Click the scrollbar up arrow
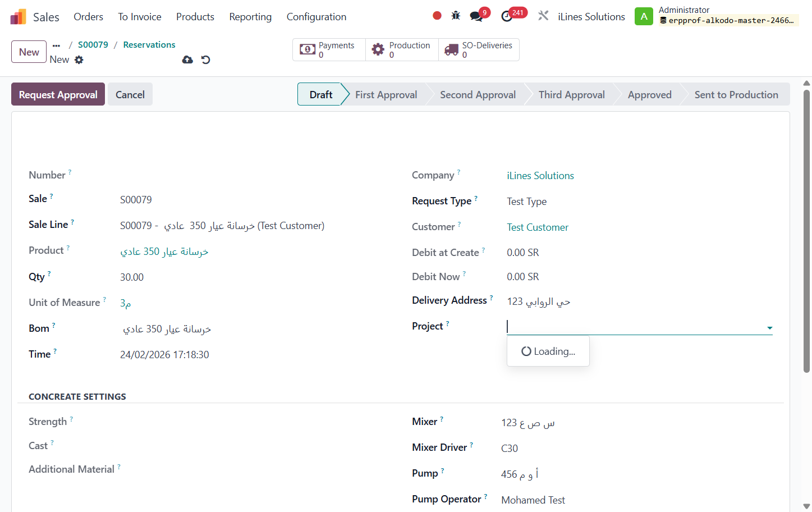 coord(806,83)
